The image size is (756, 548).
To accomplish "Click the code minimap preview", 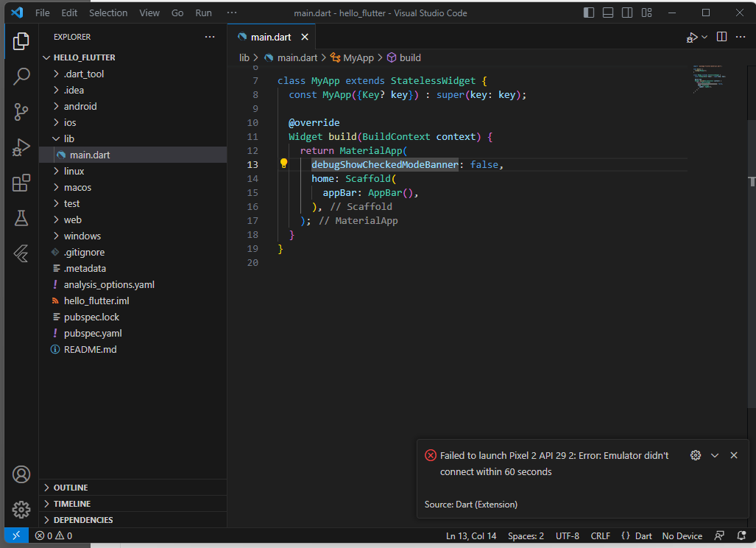I will 710,80.
